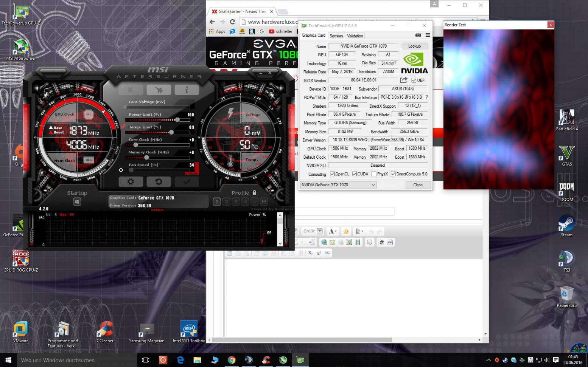Viewport: 588px width, 367px height.
Task: Open fan speed settings small gear icon
Action: (121, 170)
